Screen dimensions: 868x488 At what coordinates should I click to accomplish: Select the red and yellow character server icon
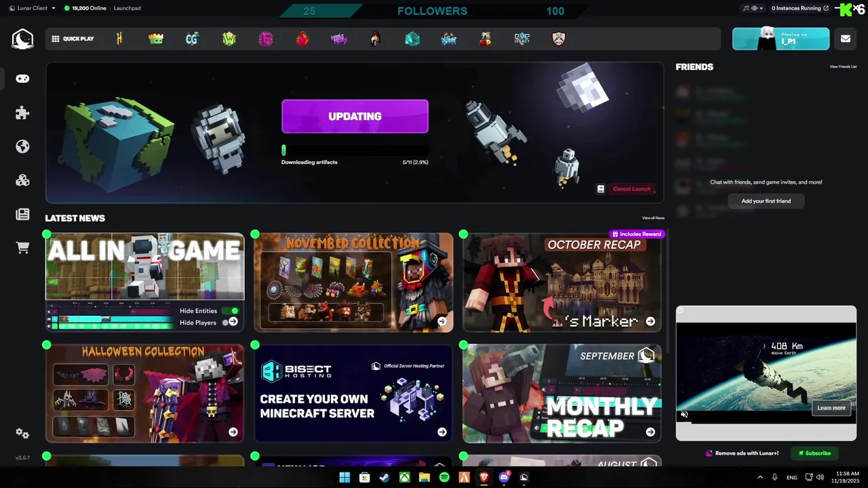click(x=485, y=39)
